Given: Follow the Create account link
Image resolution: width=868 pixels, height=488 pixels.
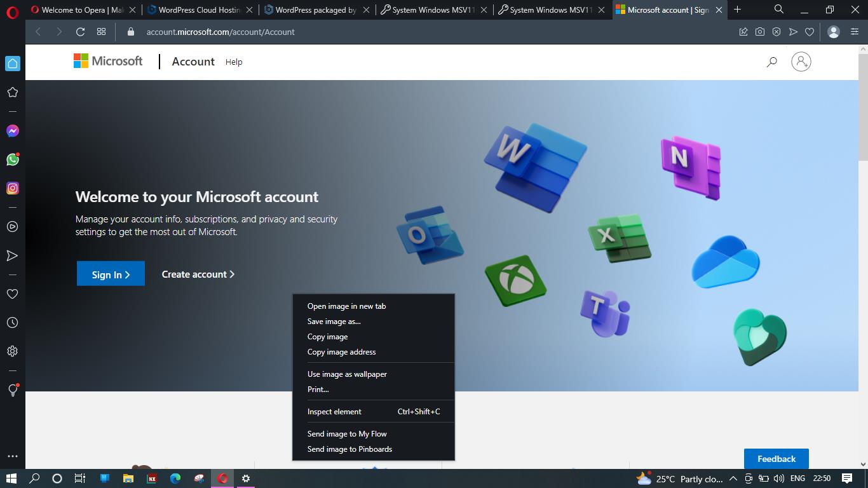Looking at the screenshot, I should 198,274.
